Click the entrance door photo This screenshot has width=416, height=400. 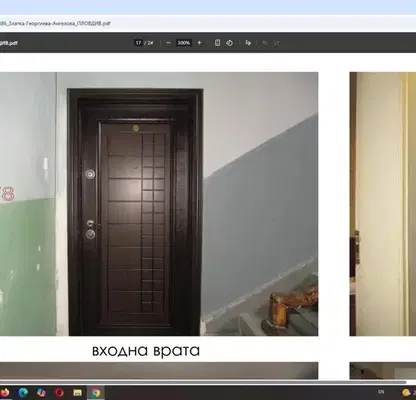pos(159,204)
